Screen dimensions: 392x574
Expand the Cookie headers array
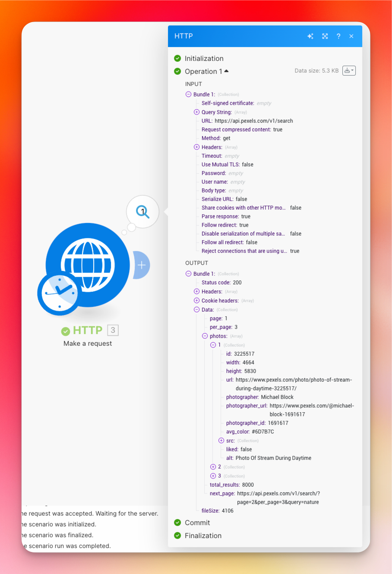pos(197,300)
